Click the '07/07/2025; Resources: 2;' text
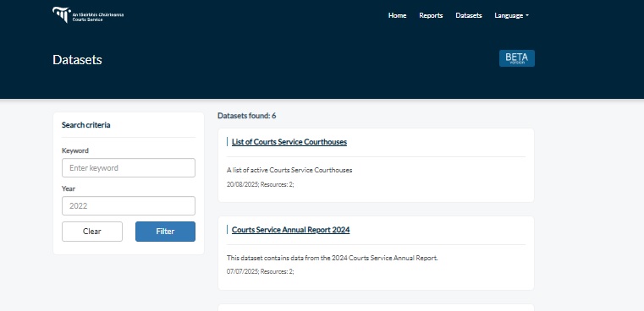The width and height of the screenshot is (644, 311). [x=261, y=271]
